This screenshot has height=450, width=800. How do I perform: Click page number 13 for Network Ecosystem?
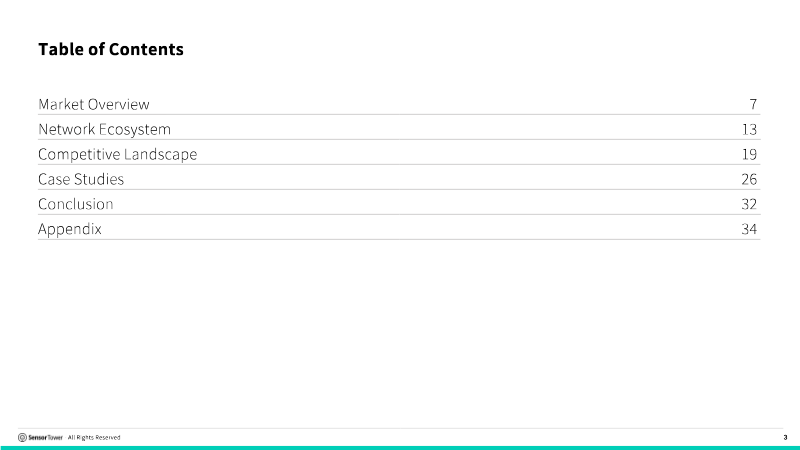point(749,129)
